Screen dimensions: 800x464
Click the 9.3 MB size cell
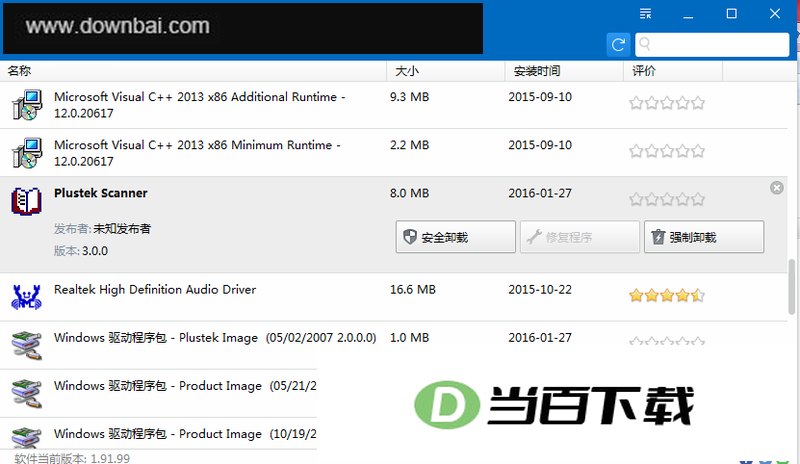click(x=409, y=97)
